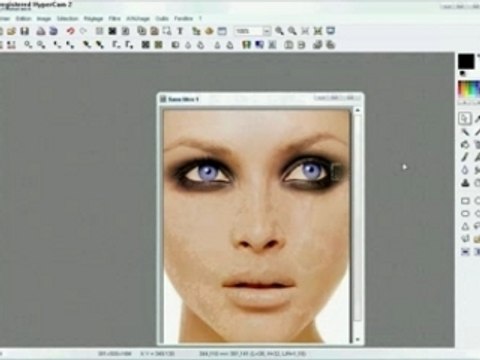Select the Text tool T icon

click(180, 31)
